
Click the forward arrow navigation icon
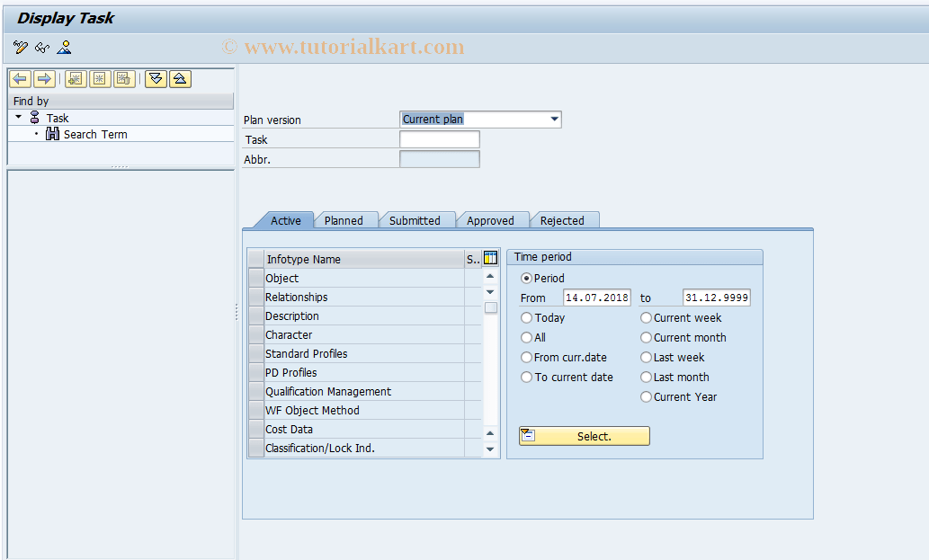pyautogui.click(x=41, y=79)
